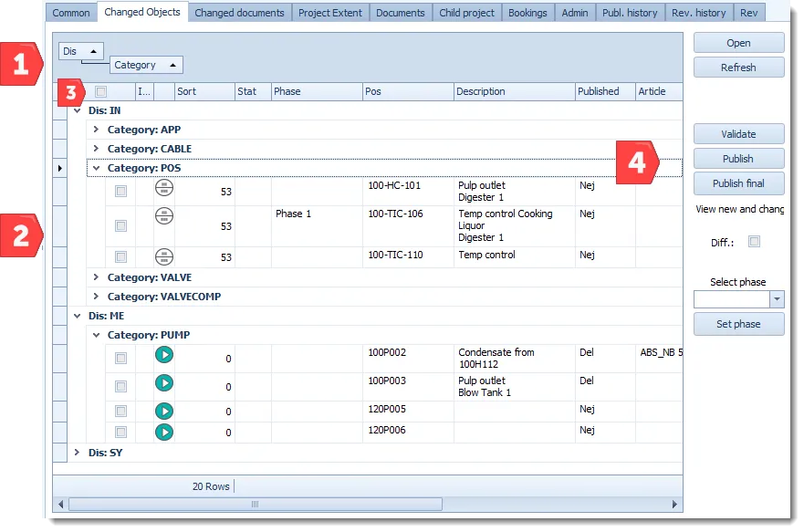Click the Category grouping chip

tap(146, 65)
